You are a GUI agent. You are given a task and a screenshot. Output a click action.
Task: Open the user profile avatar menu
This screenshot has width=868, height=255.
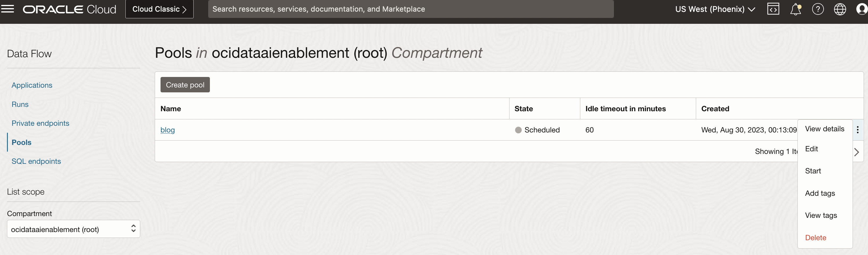pyautogui.click(x=862, y=9)
